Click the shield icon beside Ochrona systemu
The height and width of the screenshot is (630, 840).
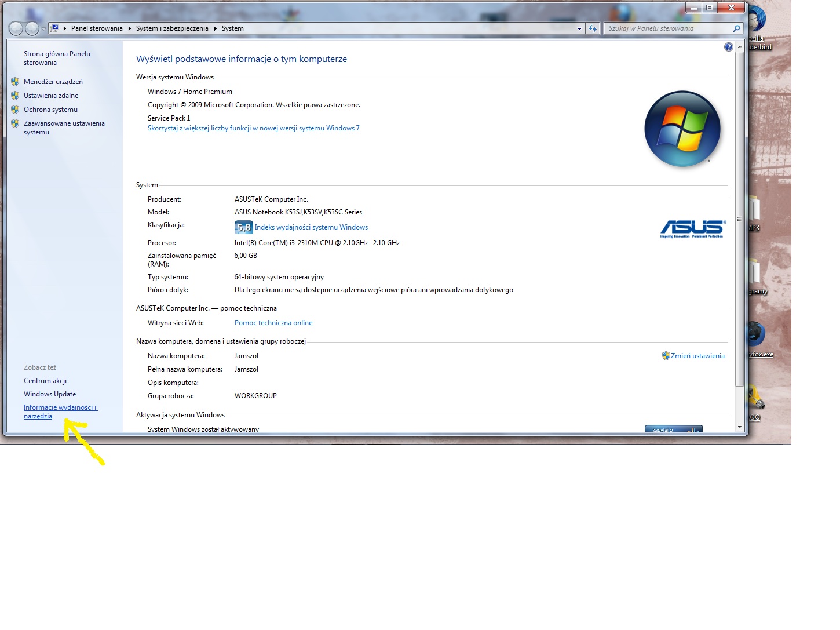click(x=15, y=110)
